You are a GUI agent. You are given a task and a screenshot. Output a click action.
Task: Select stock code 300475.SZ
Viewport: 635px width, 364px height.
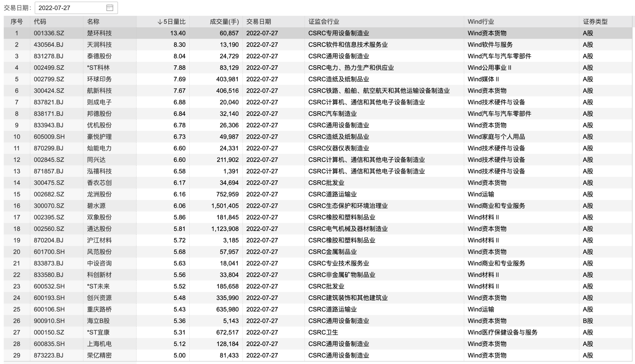coord(49,183)
